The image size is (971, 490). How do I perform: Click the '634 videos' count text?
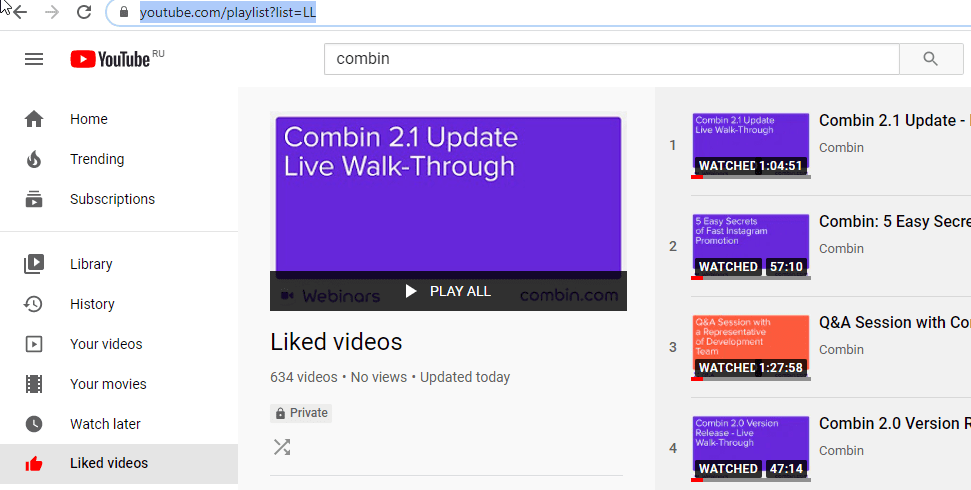pyautogui.click(x=303, y=377)
